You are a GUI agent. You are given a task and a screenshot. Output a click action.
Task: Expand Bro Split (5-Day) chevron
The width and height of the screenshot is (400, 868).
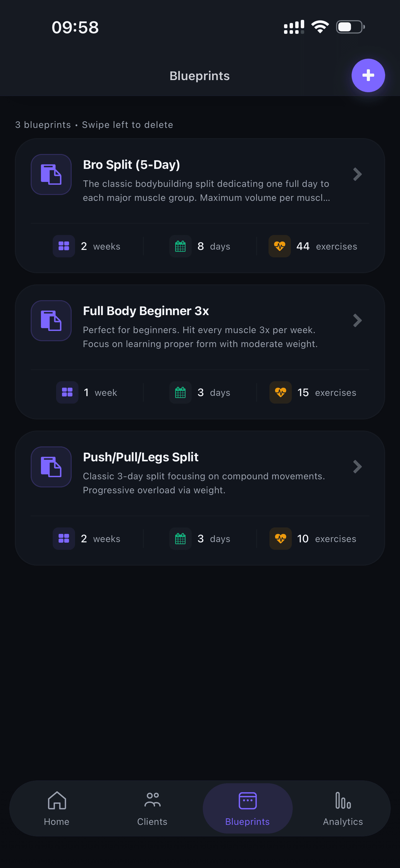pyautogui.click(x=357, y=174)
